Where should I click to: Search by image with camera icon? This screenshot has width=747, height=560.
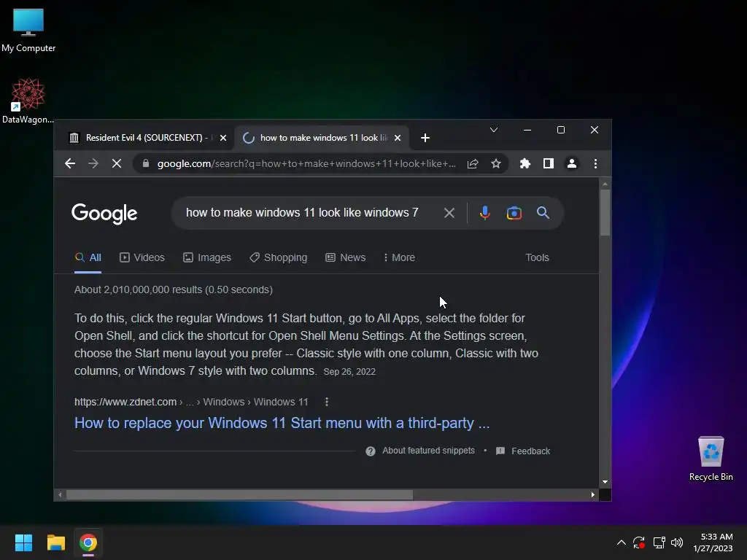[x=514, y=213]
